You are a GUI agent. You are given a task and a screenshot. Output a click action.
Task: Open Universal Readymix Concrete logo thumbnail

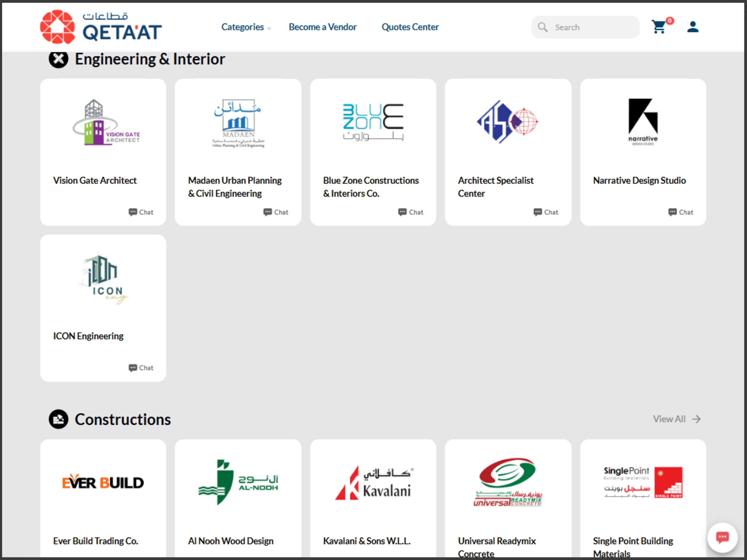click(508, 482)
